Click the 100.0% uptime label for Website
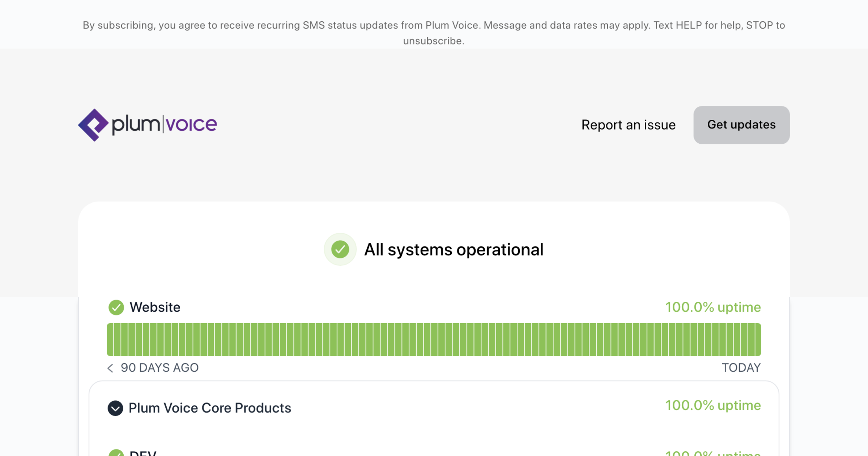This screenshot has height=456, width=868. (713, 307)
